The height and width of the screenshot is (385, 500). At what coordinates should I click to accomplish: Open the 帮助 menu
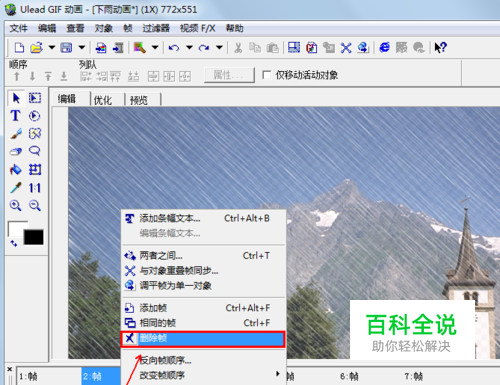click(x=234, y=28)
